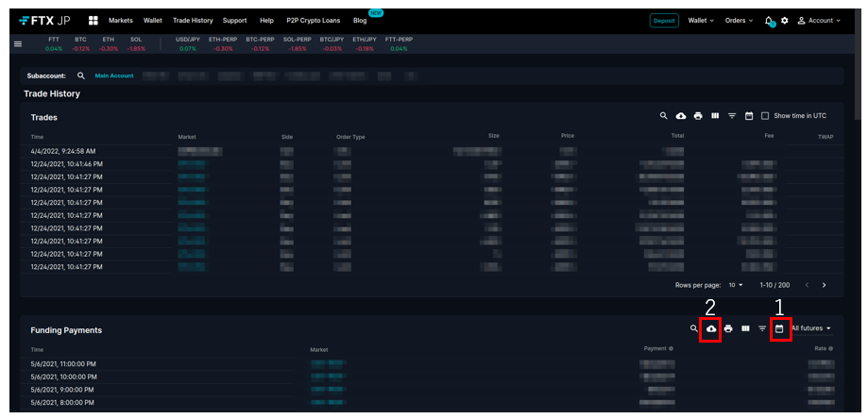Screen dimensions: 868x419
Task: Open the Blog menu item
Action: [360, 21]
